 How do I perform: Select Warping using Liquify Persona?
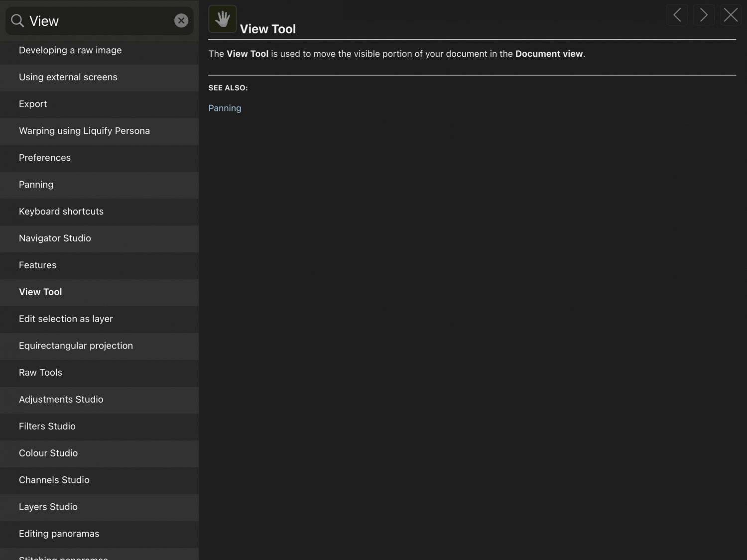pos(84,131)
